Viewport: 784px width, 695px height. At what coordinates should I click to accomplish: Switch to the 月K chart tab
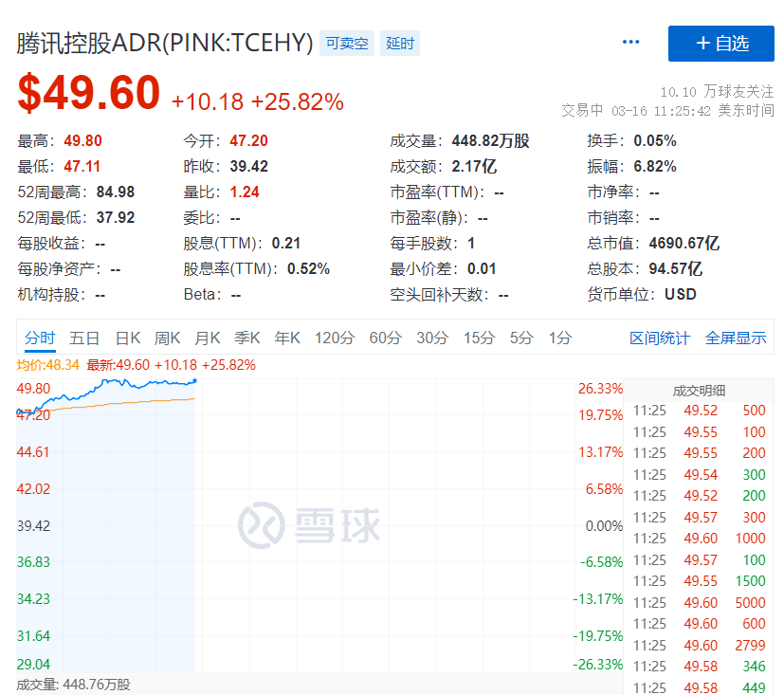[208, 338]
